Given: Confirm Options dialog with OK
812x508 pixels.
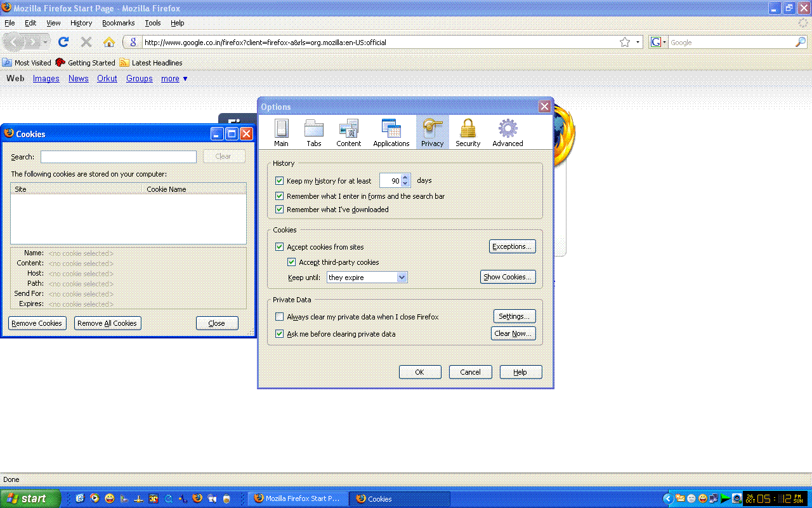Looking at the screenshot, I should click(x=420, y=372).
